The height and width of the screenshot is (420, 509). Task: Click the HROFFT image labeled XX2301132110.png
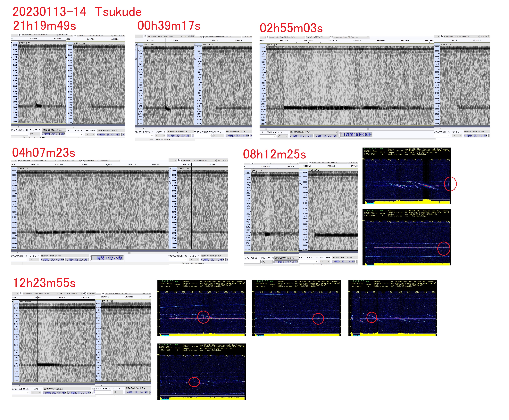click(406, 175)
